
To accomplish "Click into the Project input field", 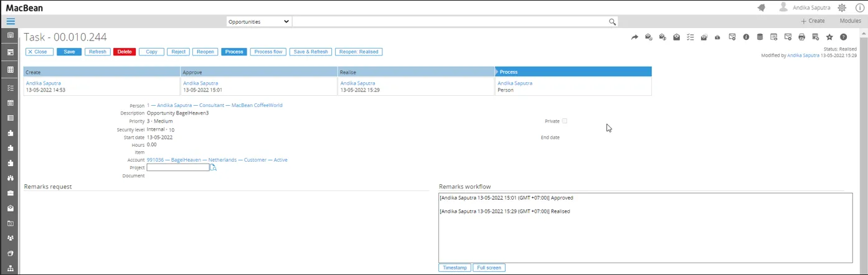I will point(178,168).
